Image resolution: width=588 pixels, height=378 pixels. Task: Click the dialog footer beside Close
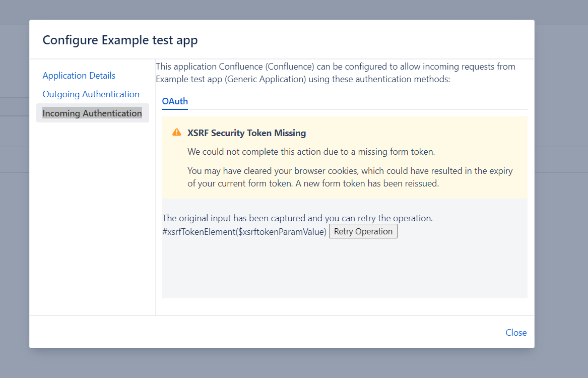pyautogui.click(x=263, y=332)
